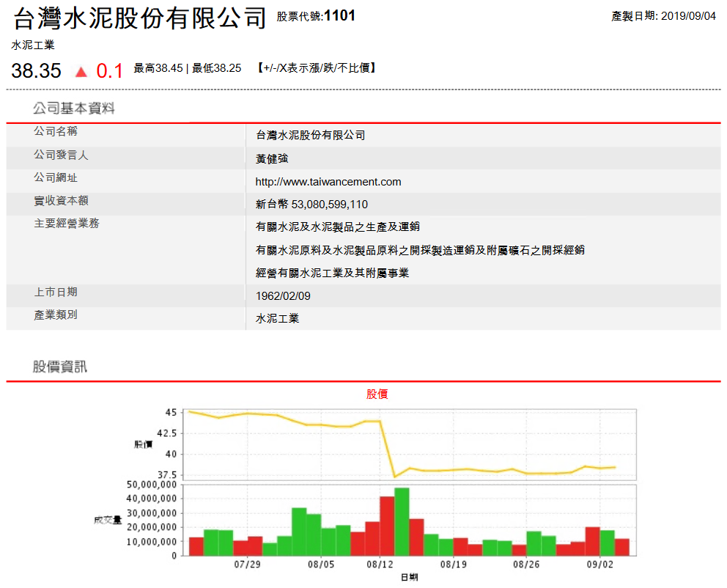Click the yellow price line's lowest point
The height and width of the screenshot is (588, 727).
pyautogui.click(x=394, y=477)
